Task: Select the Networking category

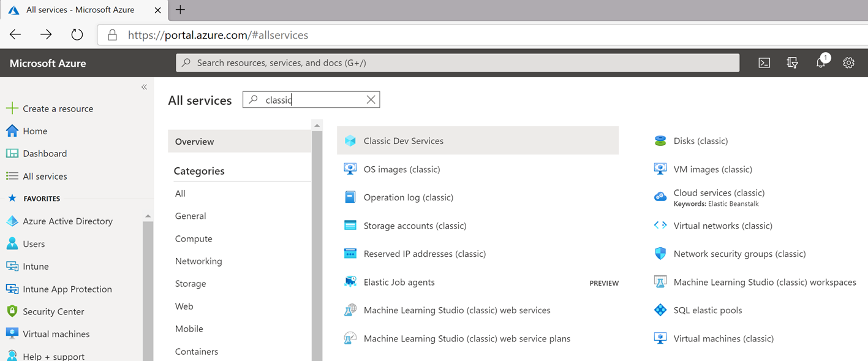Action: pyautogui.click(x=198, y=261)
